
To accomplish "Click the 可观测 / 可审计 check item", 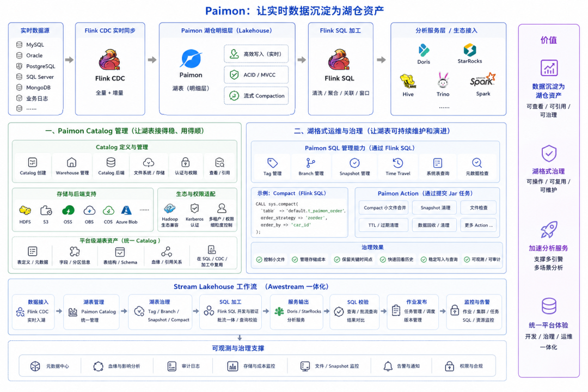I will 482,259.
